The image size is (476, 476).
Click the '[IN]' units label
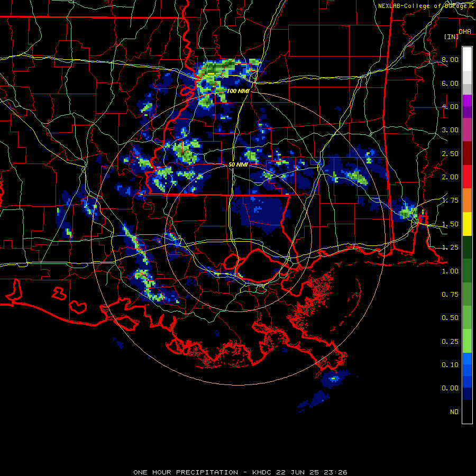click(451, 36)
